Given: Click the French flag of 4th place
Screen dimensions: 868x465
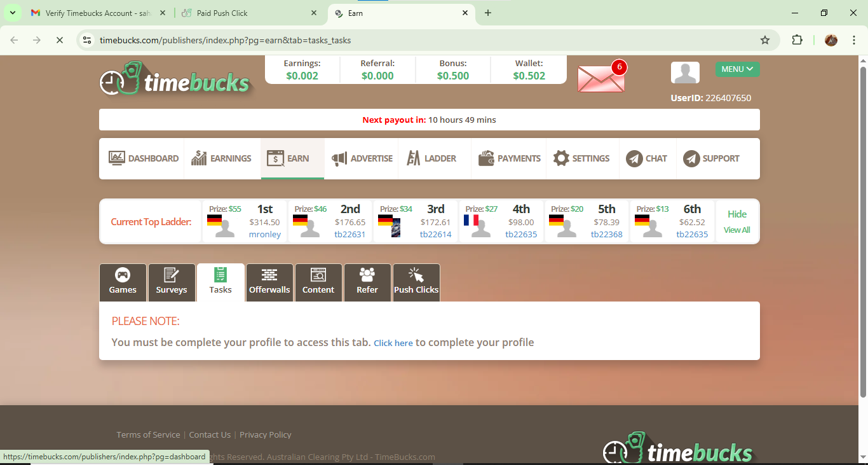Looking at the screenshot, I should 471,220.
